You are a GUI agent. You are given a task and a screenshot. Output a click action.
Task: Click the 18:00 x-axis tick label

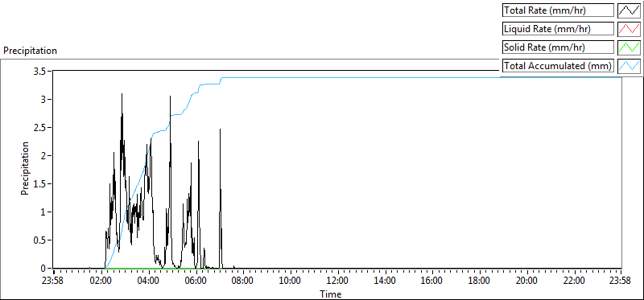[x=479, y=282]
